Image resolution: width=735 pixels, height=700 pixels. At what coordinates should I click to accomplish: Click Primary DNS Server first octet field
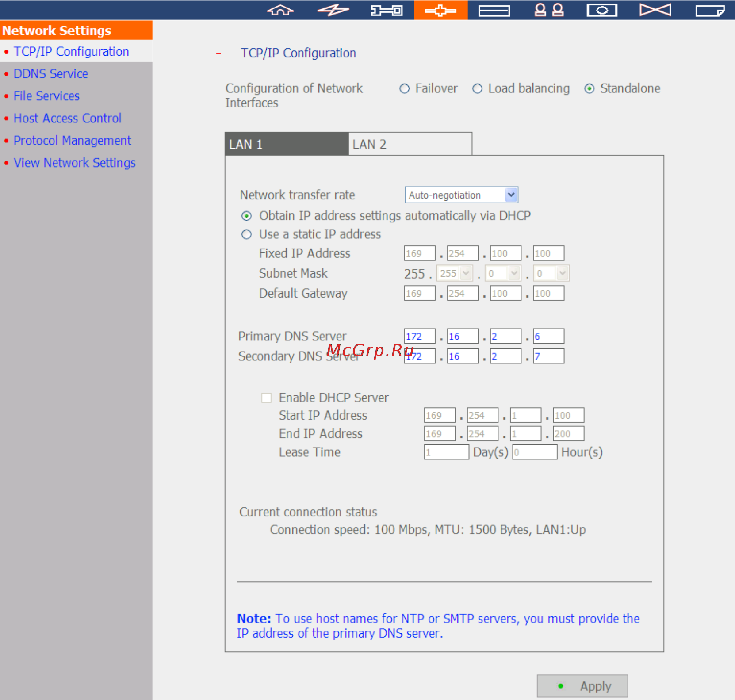(x=420, y=337)
